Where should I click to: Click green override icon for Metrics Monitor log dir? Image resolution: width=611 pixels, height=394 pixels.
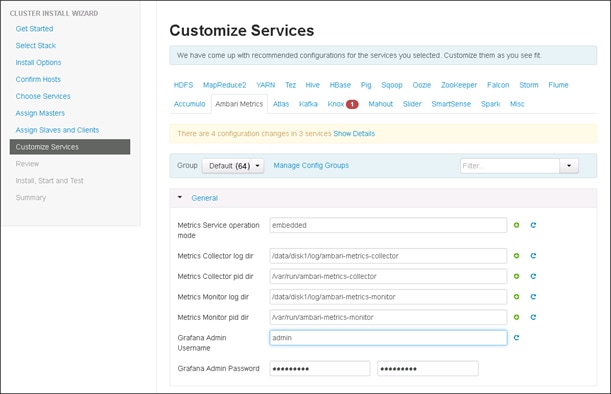point(516,297)
